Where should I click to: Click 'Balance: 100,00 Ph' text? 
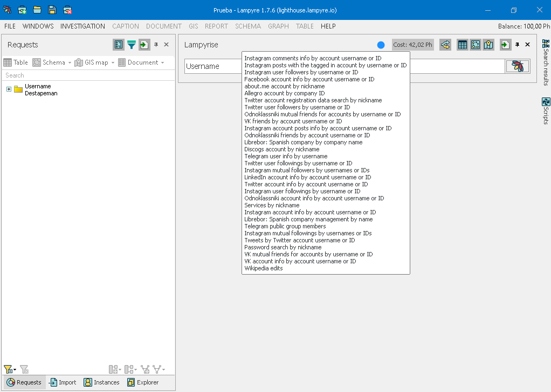coord(524,26)
